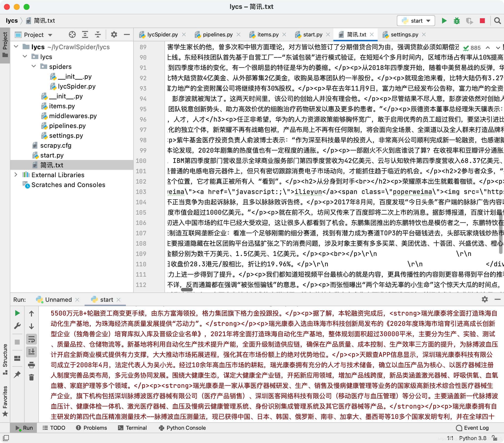Image resolution: width=504 pixels, height=443 pixels.
Task: Click the editor horizontal scrollbar thumb
Action: click(187, 289)
